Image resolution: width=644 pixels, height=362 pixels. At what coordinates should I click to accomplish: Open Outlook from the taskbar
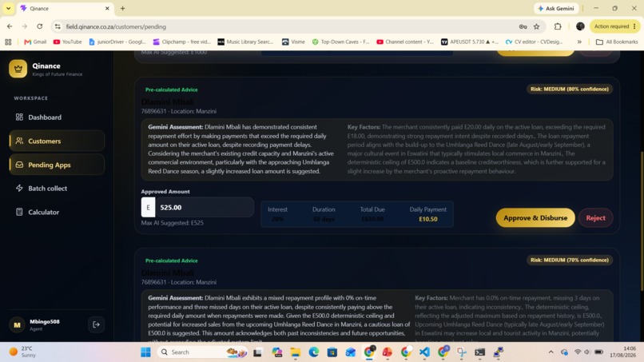tap(350, 352)
